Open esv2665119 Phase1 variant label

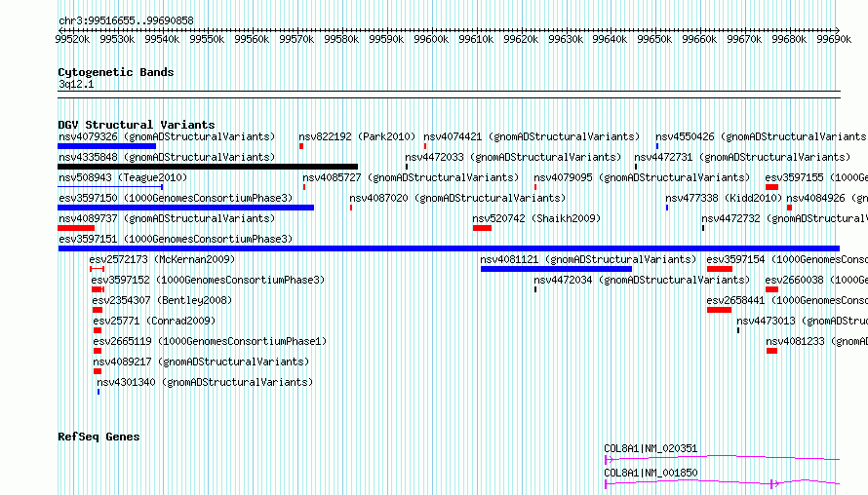pos(210,341)
